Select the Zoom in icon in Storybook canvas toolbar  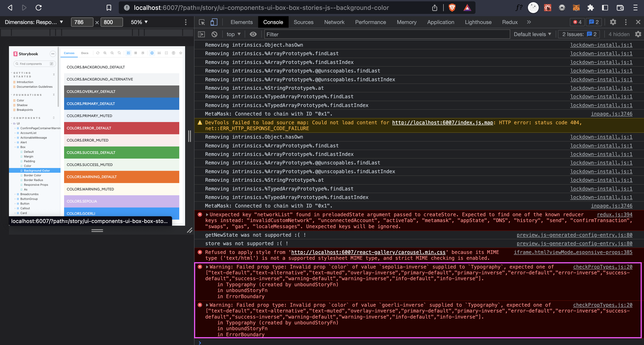point(105,53)
